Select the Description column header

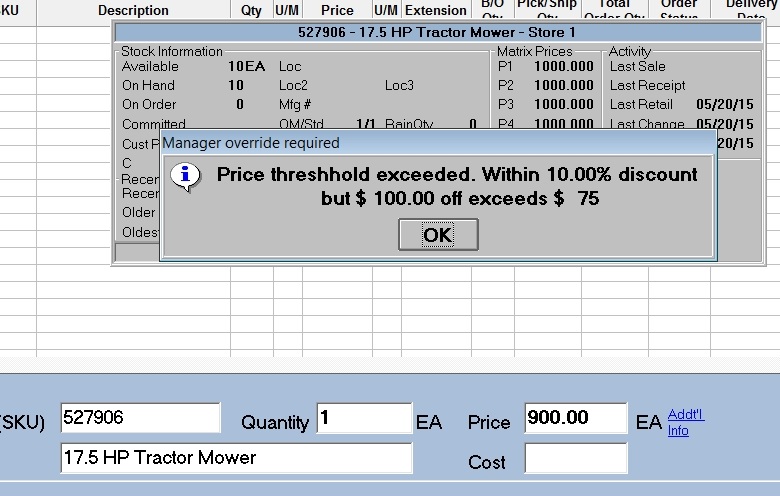133,10
